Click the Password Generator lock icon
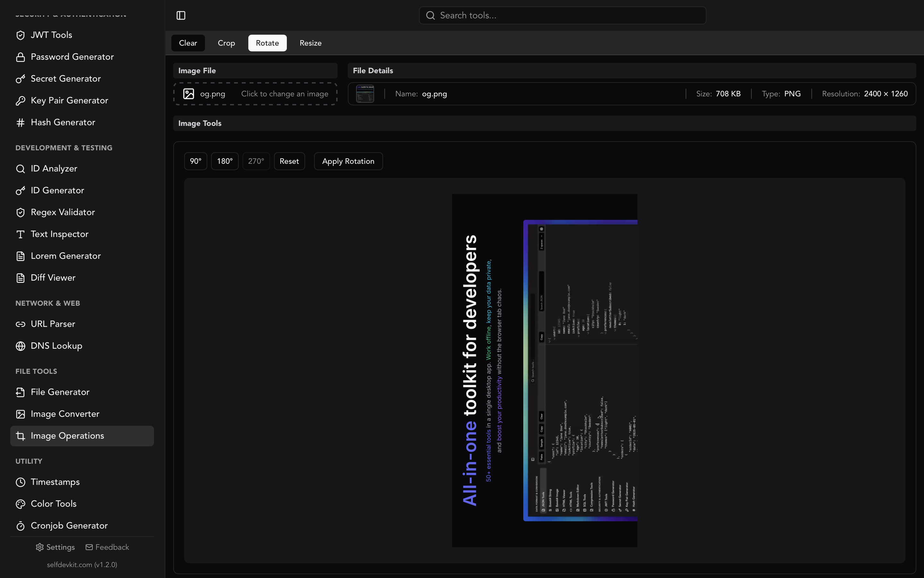This screenshot has width=924, height=578. (21, 57)
